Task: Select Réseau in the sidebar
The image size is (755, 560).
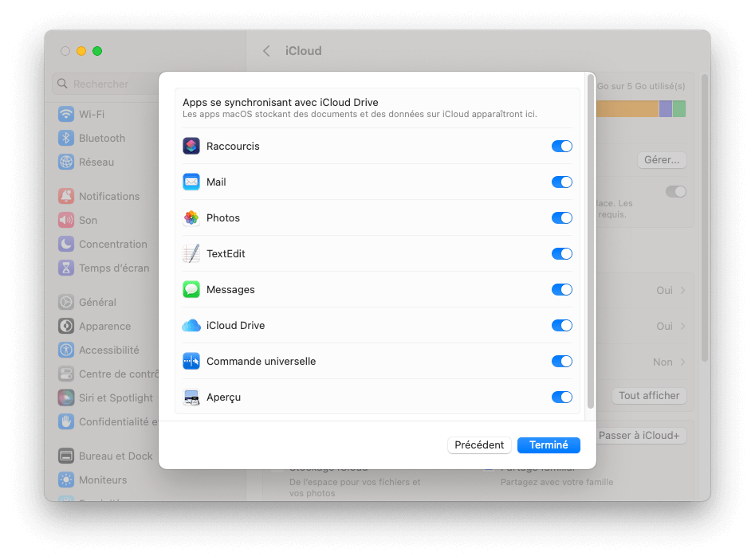Action: 96,163
